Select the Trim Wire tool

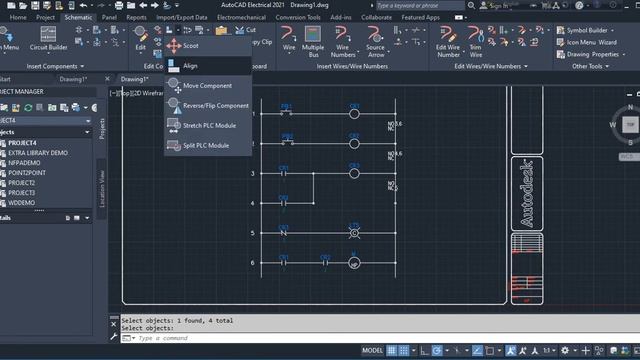tap(476, 41)
